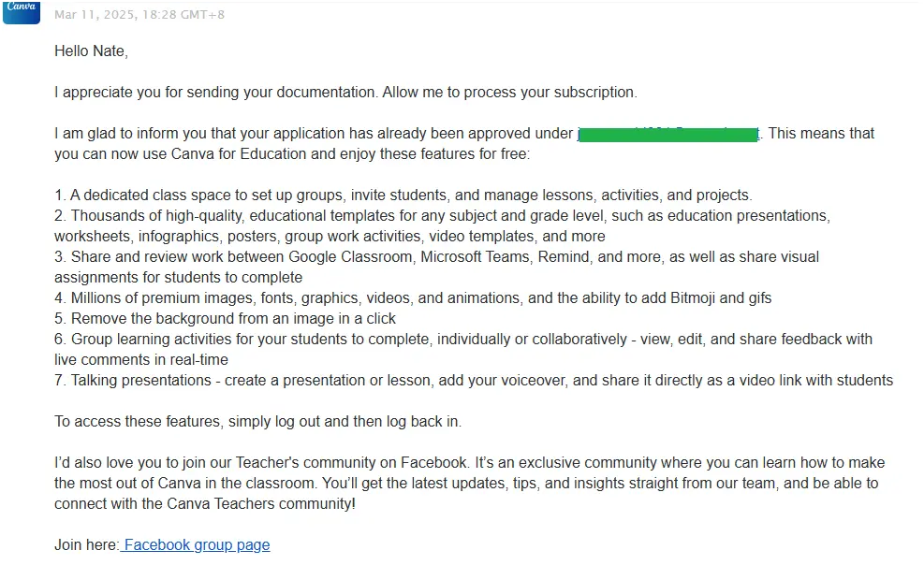Image resolution: width=924 pixels, height=565 pixels.
Task: Click the "Join here:" label text
Action: [87, 545]
